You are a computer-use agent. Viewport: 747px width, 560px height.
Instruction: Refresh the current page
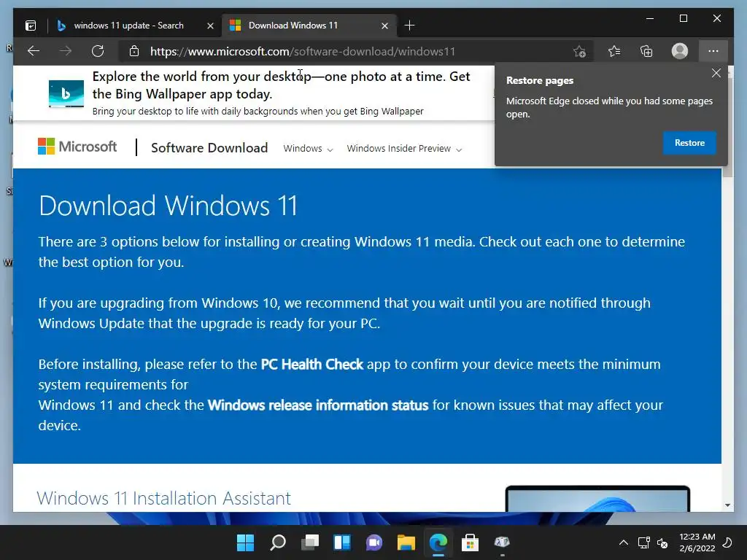pyautogui.click(x=98, y=51)
